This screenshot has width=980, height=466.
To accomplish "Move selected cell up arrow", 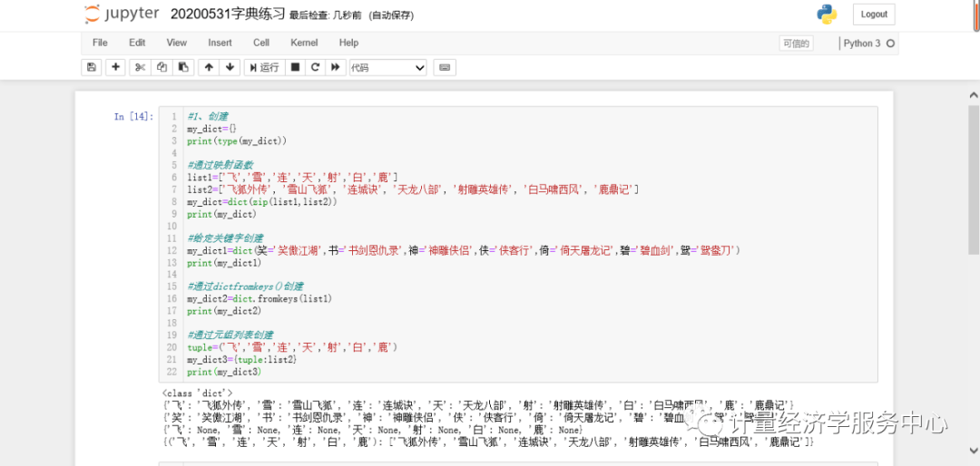I will pyautogui.click(x=209, y=67).
